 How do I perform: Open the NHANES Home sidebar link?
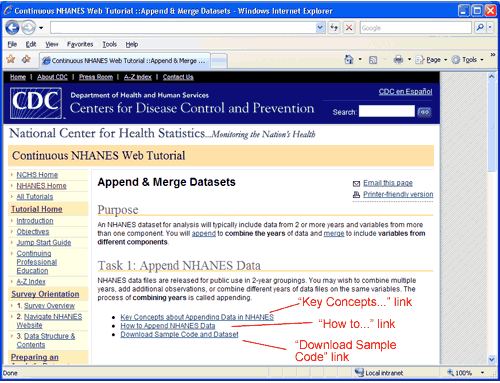(x=41, y=186)
